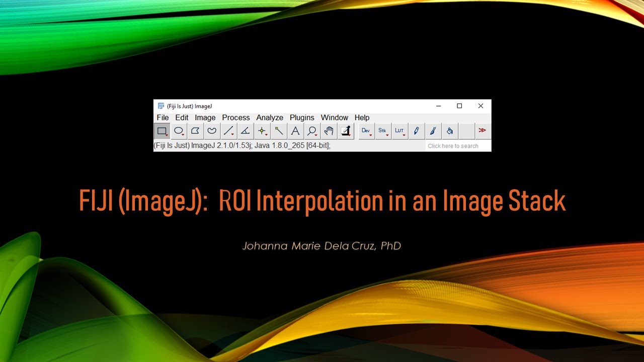Select the Pencil tool
Screen dimensions: 644x362
[x=416, y=131]
